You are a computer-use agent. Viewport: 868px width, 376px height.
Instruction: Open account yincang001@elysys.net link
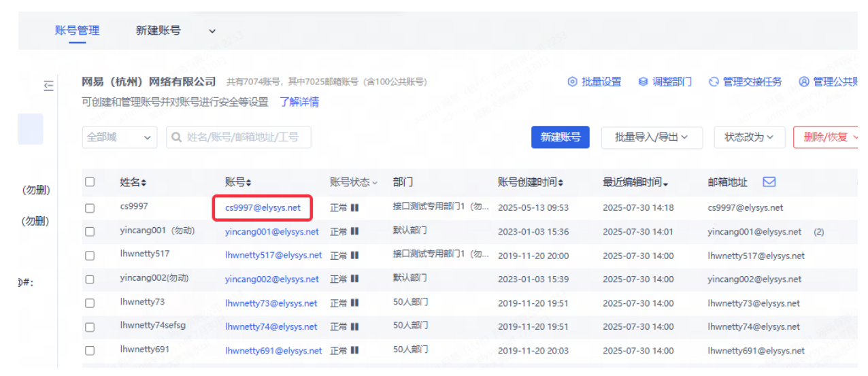(x=271, y=231)
